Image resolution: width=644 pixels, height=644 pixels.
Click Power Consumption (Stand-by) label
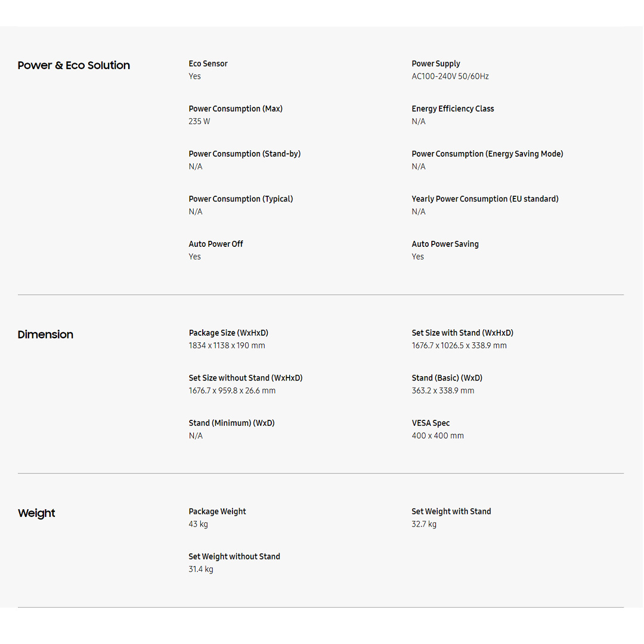(x=244, y=154)
